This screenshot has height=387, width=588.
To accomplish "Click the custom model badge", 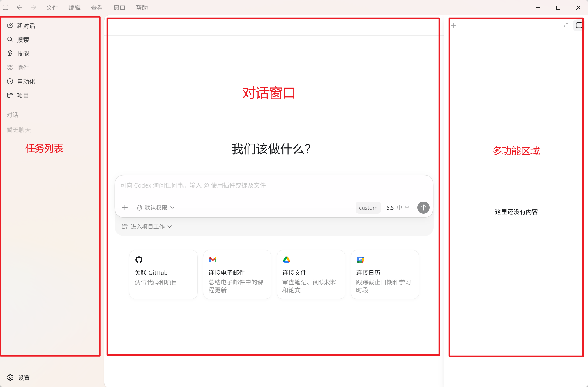I will point(368,208).
